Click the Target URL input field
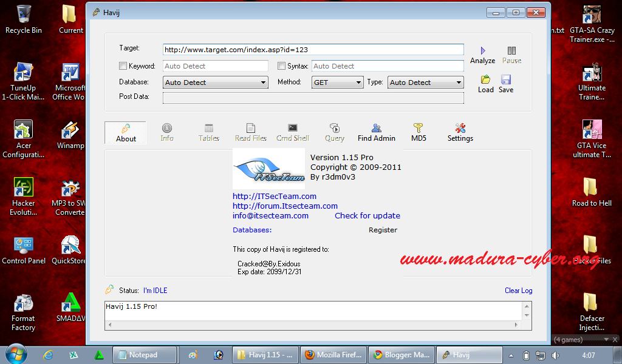Image resolution: width=622 pixels, height=364 pixels. [x=313, y=50]
